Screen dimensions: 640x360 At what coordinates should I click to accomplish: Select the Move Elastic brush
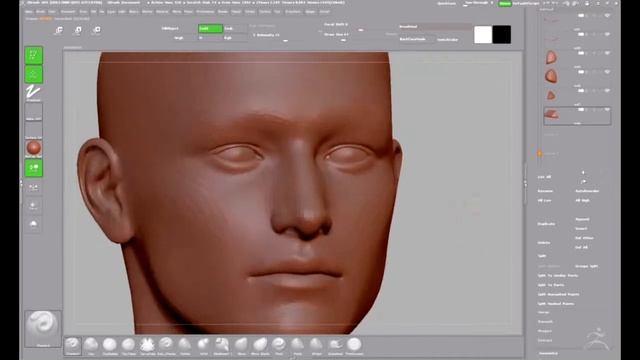click(260, 346)
